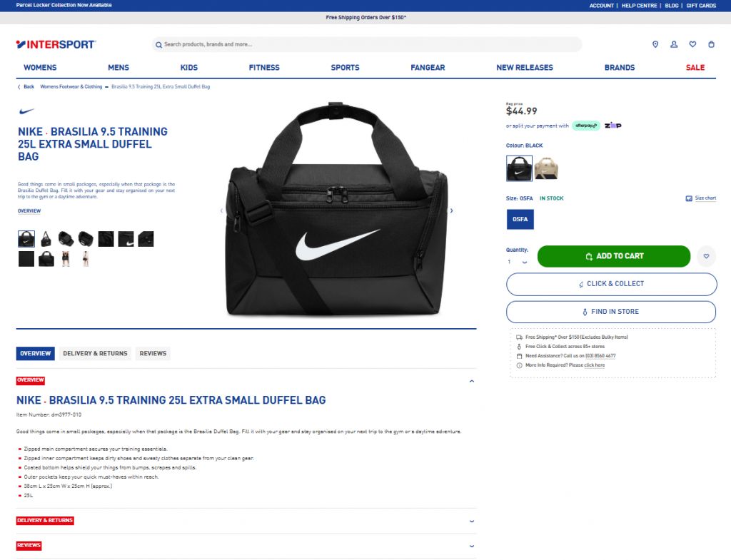This screenshot has height=560, width=731.
Task: Click the Nike swoosh brand logo
Action: click(26, 111)
